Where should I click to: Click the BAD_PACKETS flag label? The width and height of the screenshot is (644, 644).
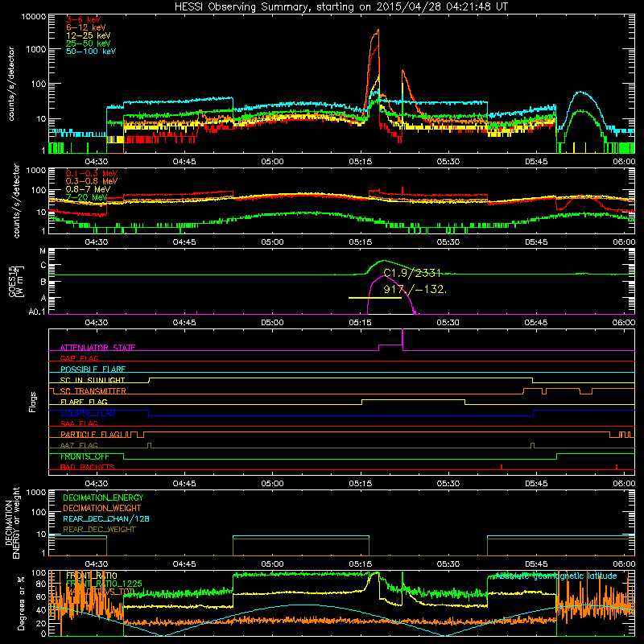coord(88,467)
